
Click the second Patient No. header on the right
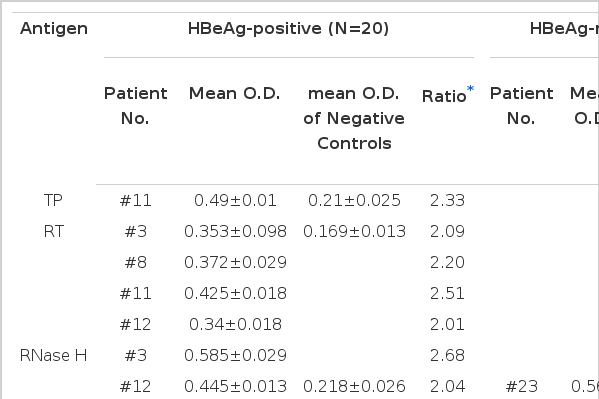521,106
